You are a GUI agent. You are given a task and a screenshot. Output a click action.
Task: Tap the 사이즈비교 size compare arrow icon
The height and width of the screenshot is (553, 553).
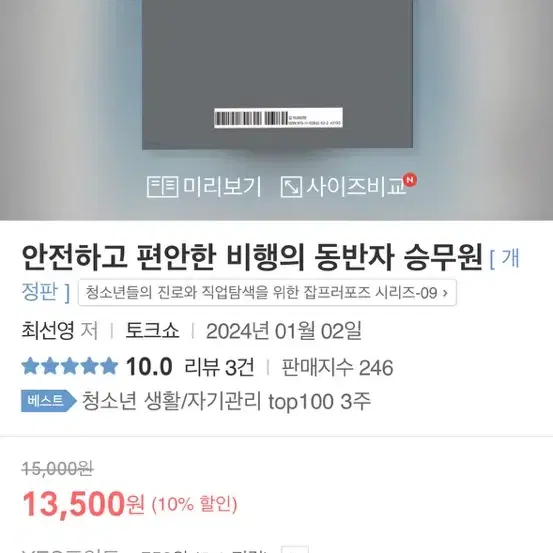click(x=291, y=187)
